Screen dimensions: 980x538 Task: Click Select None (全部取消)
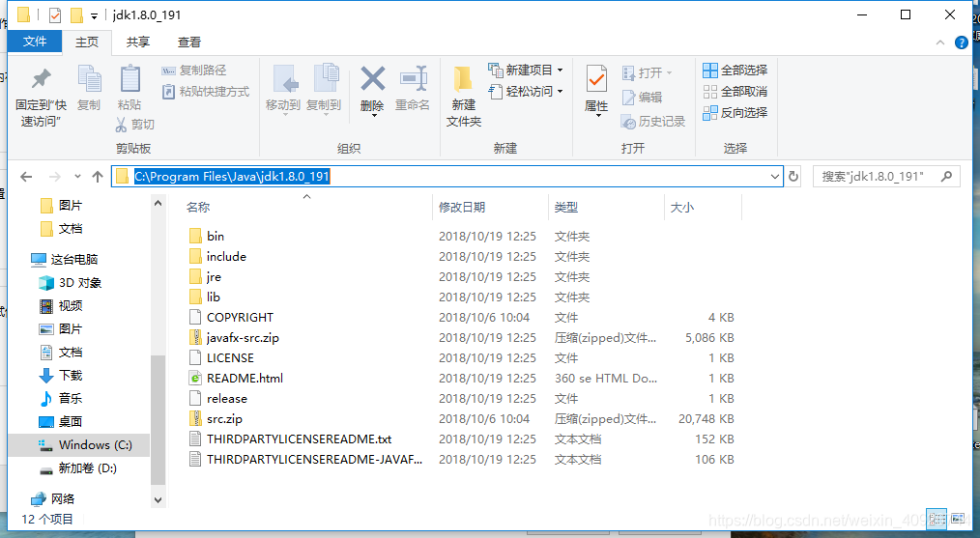735,91
